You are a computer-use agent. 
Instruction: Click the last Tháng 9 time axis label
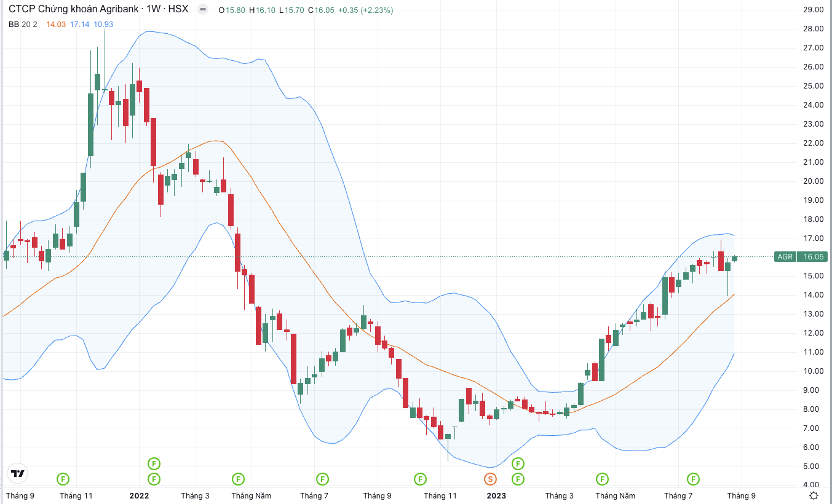(742, 495)
